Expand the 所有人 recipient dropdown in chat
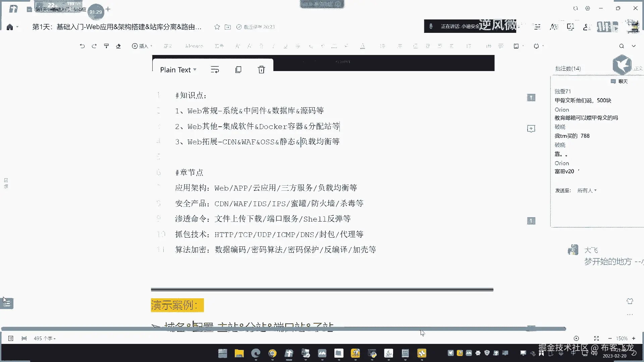The height and width of the screenshot is (362, 644). pyautogui.click(x=587, y=190)
